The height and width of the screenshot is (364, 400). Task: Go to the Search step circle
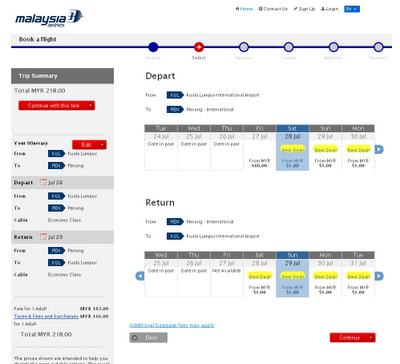pyautogui.click(x=153, y=47)
